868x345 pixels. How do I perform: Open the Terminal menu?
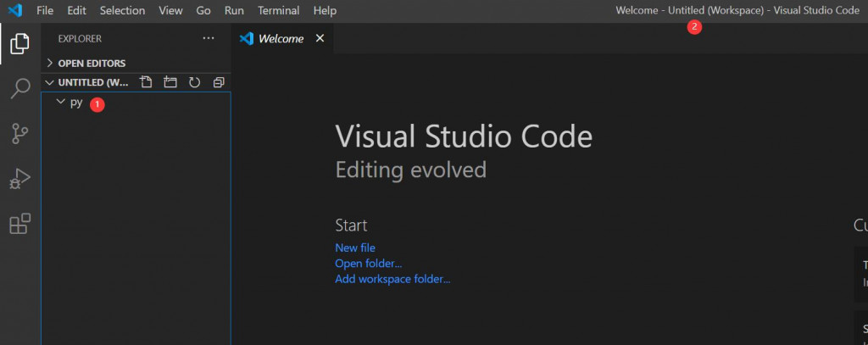click(278, 10)
